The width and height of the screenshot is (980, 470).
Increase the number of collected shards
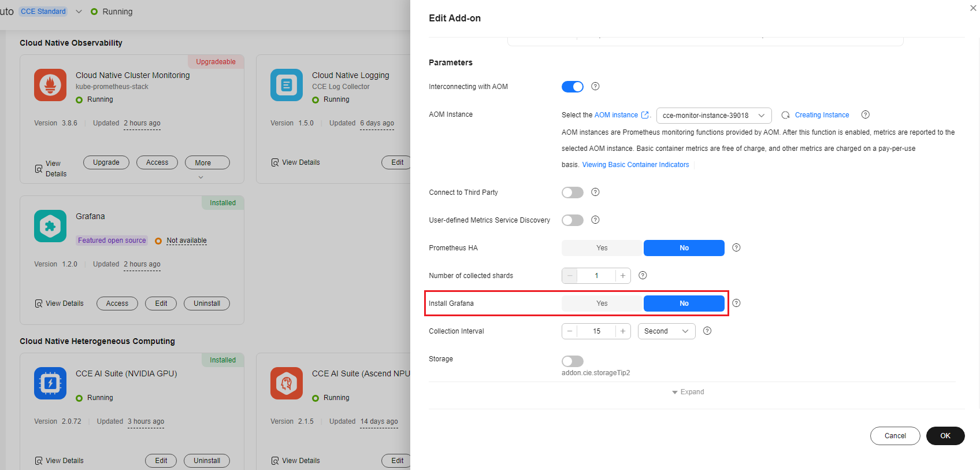pyautogui.click(x=623, y=276)
